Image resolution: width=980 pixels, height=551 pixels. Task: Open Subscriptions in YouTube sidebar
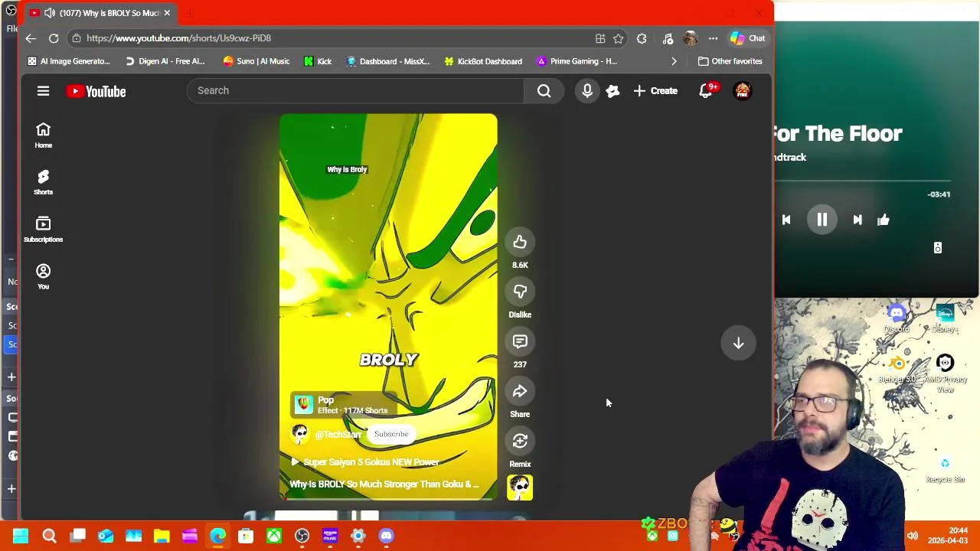click(x=43, y=230)
